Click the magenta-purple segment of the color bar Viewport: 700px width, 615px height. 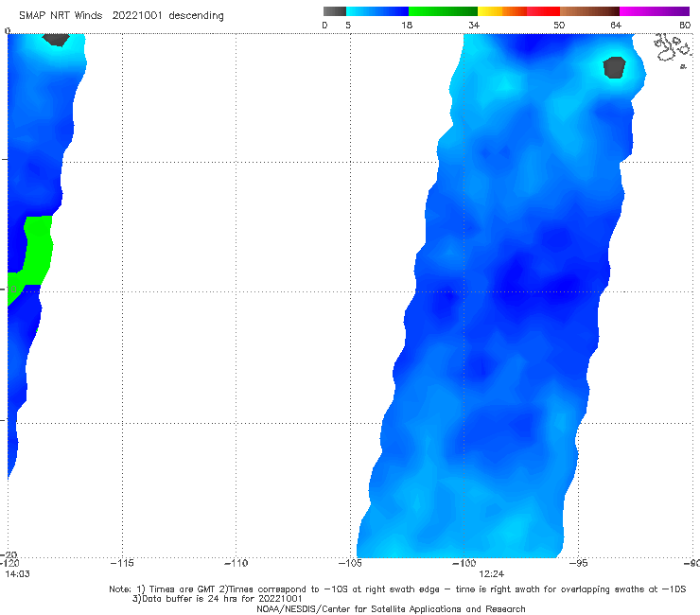(655, 11)
